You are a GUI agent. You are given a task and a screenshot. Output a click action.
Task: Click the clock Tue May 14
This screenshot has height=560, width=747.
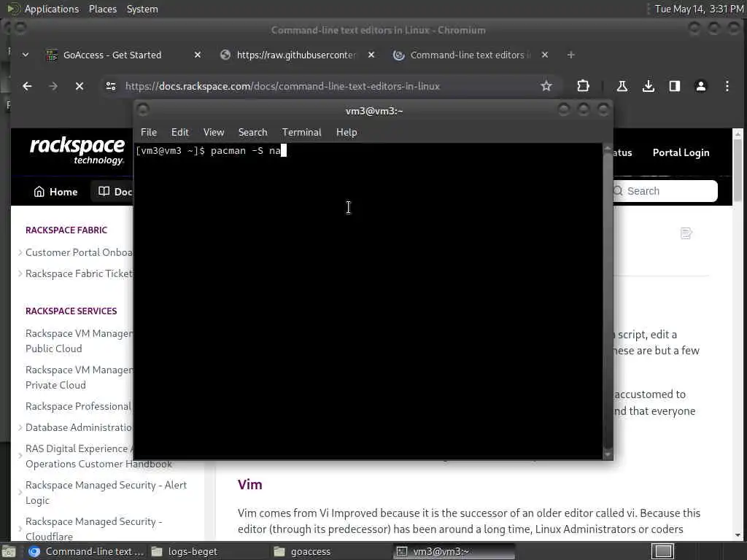click(x=699, y=9)
